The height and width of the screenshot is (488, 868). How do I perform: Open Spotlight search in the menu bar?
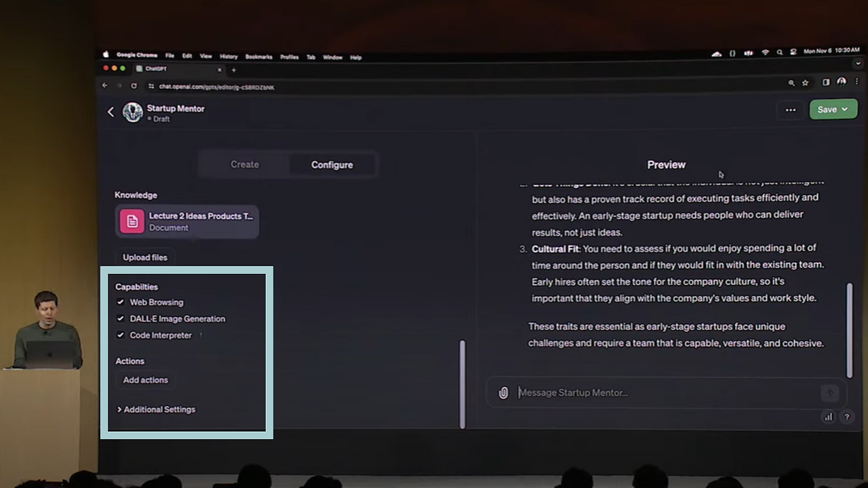(x=780, y=52)
